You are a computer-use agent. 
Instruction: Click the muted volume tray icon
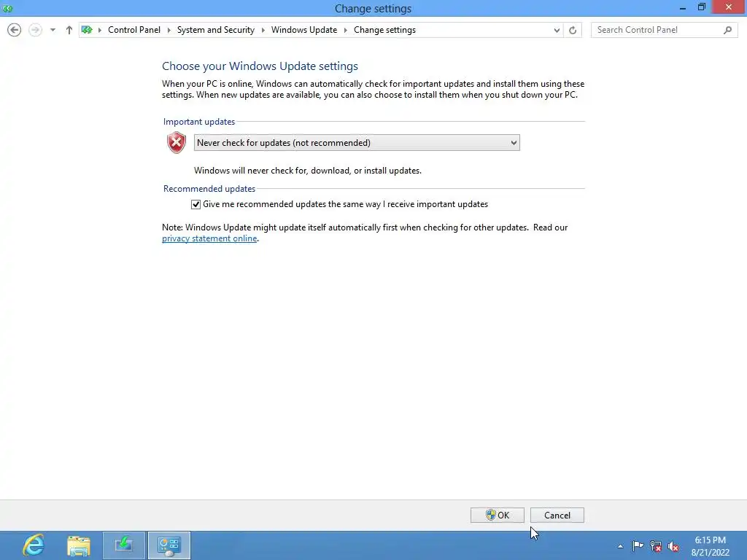[673, 546]
